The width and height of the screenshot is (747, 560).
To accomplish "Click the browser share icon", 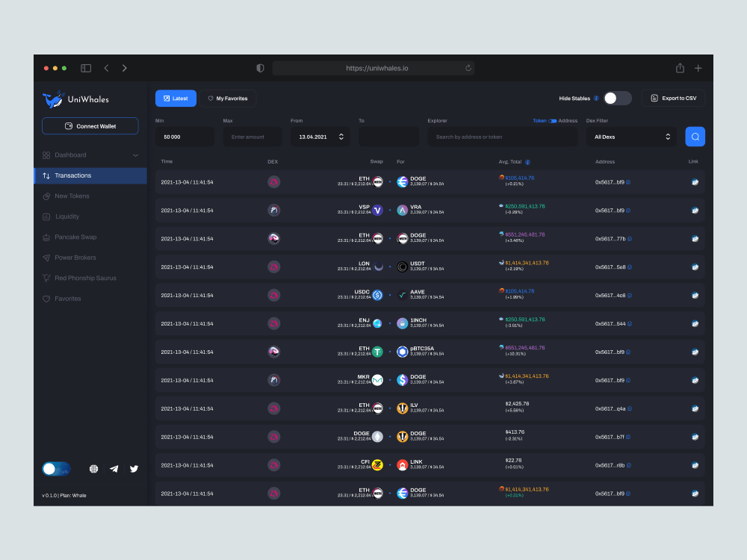I will click(x=680, y=68).
